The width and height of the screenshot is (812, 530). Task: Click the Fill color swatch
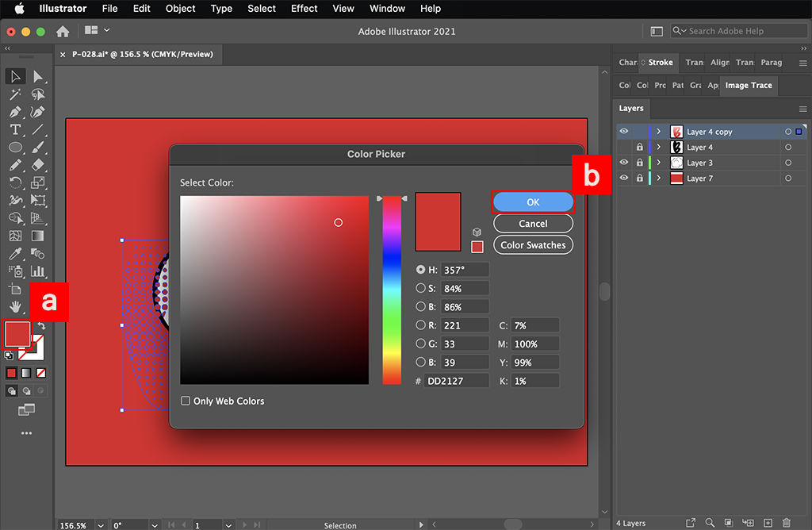coord(17,334)
